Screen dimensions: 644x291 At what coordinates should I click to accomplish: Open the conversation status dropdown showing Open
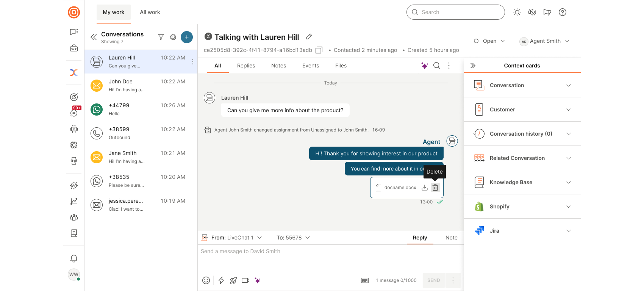(489, 41)
